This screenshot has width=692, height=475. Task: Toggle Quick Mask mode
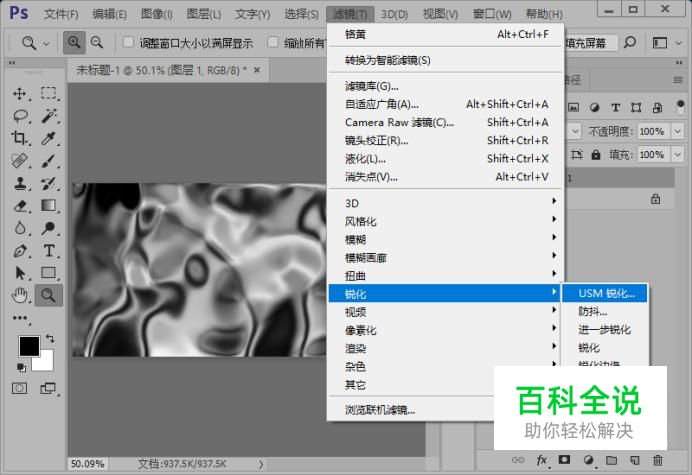(x=19, y=388)
